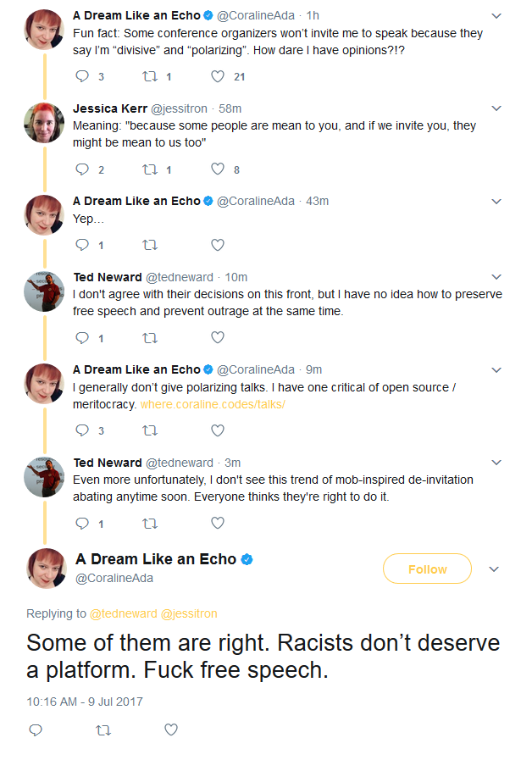Like the main 'Fuck free speech' tweet
532x760 pixels.
(x=171, y=729)
